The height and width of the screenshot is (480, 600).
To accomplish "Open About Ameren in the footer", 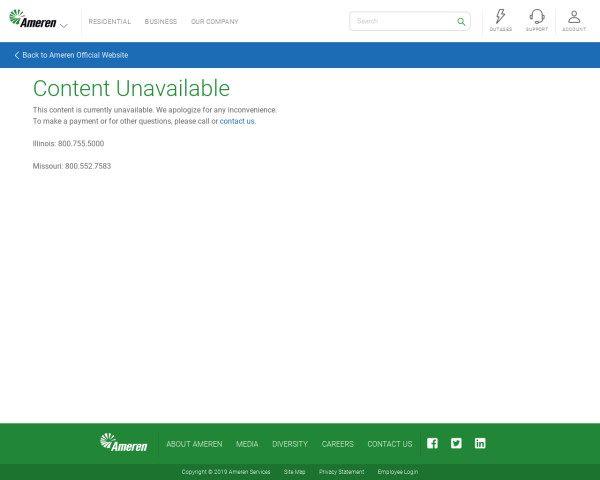I will (x=194, y=444).
